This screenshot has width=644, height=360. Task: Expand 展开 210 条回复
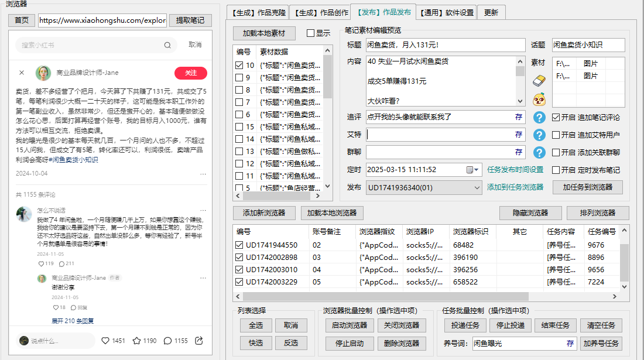72,321
